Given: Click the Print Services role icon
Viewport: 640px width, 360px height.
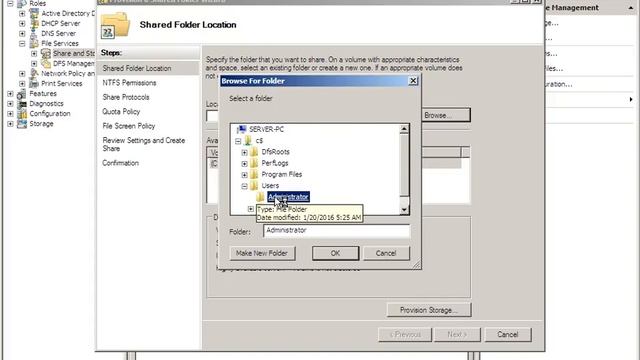Looking at the screenshot, I should (x=34, y=83).
